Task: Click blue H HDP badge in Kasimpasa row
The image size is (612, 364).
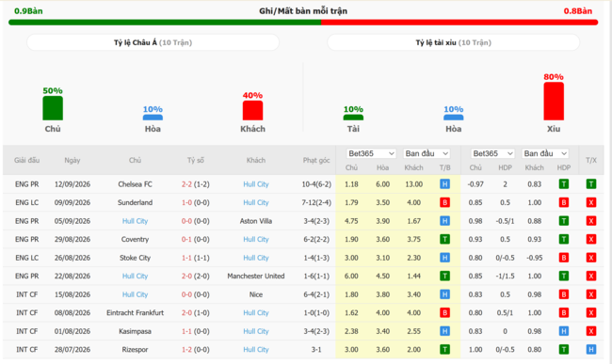Action: point(564,331)
